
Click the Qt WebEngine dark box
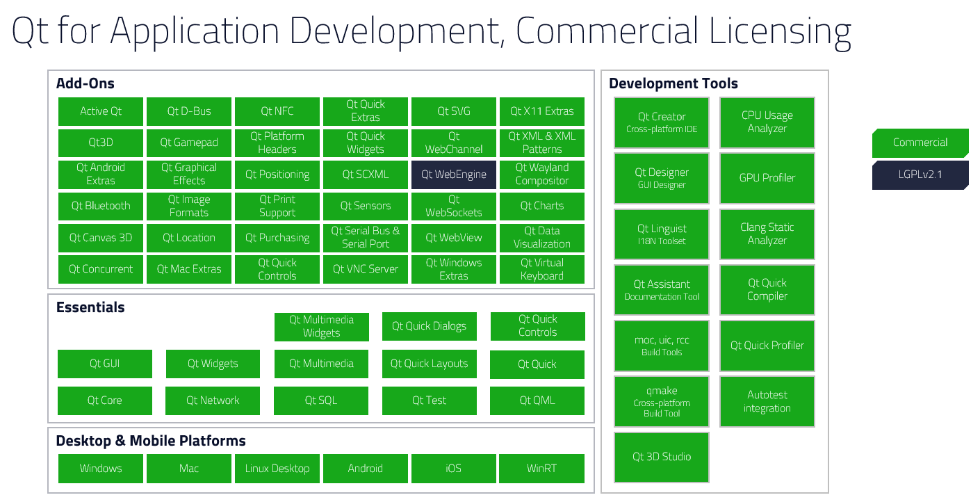click(453, 175)
